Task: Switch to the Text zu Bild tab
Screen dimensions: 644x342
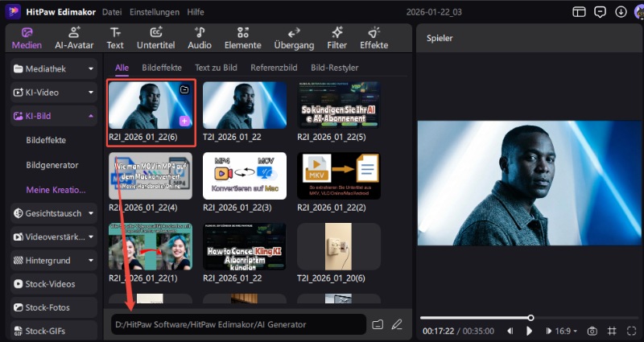Action: pos(216,68)
